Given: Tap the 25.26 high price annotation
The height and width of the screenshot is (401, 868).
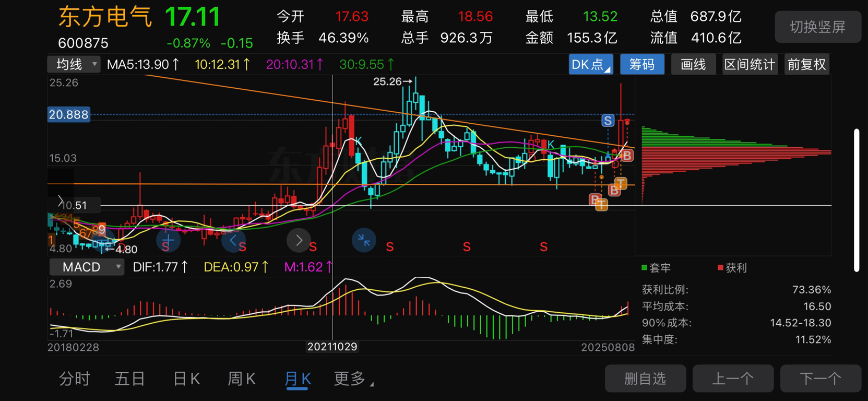Looking at the screenshot, I should (x=393, y=81).
